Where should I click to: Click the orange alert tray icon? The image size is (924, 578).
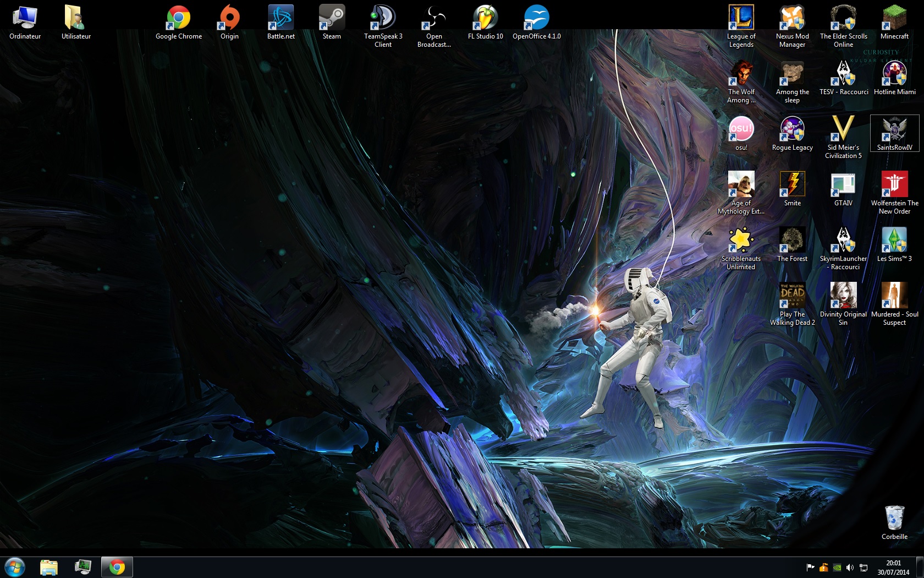pos(823,568)
